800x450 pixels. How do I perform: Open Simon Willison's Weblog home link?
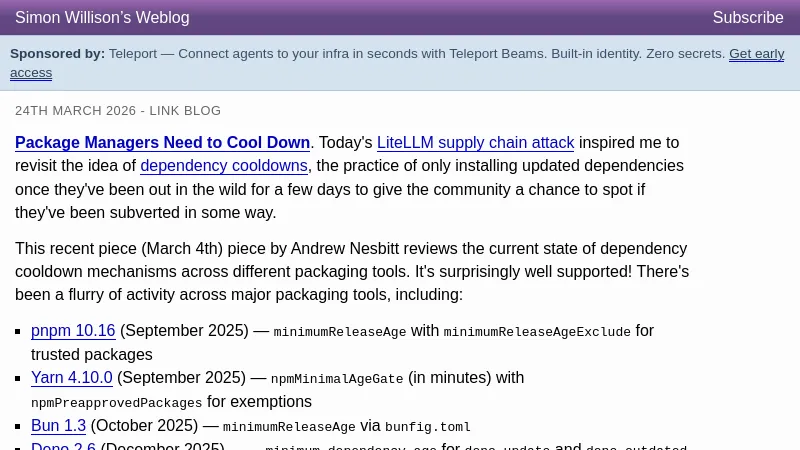pyautogui.click(x=102, y=18)
